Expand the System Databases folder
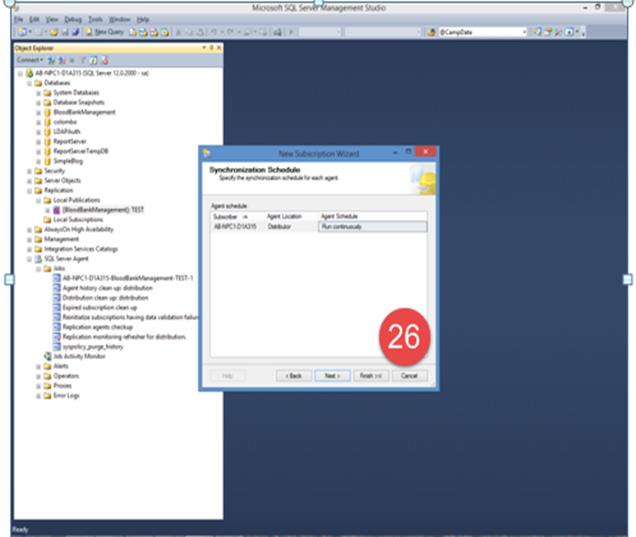The height and width of the screenshot is (537, 636). 39,93
